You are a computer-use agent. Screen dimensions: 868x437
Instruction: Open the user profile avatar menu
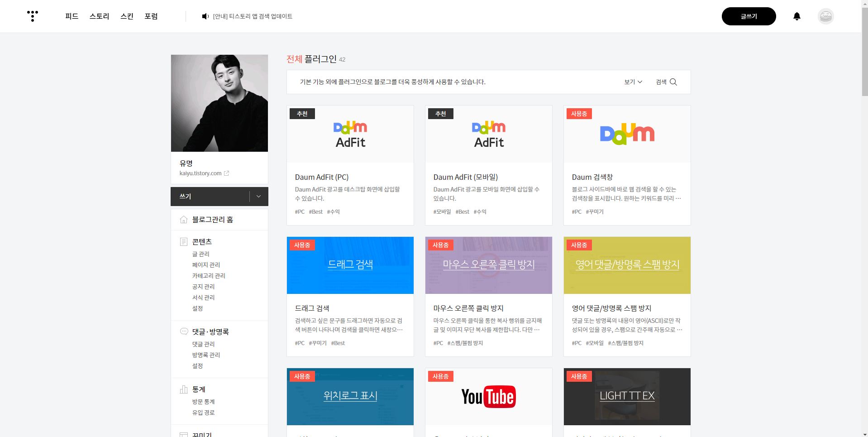(826, 16)
